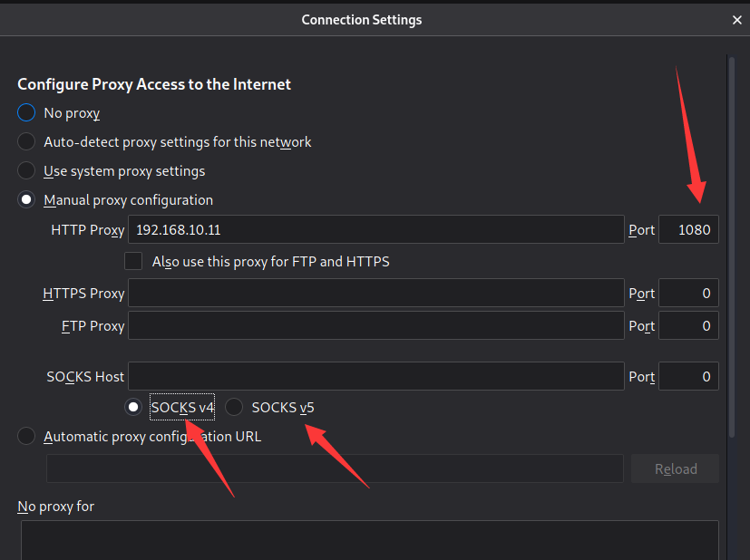Choose Use system proxy settings

(x=26, y=171)
